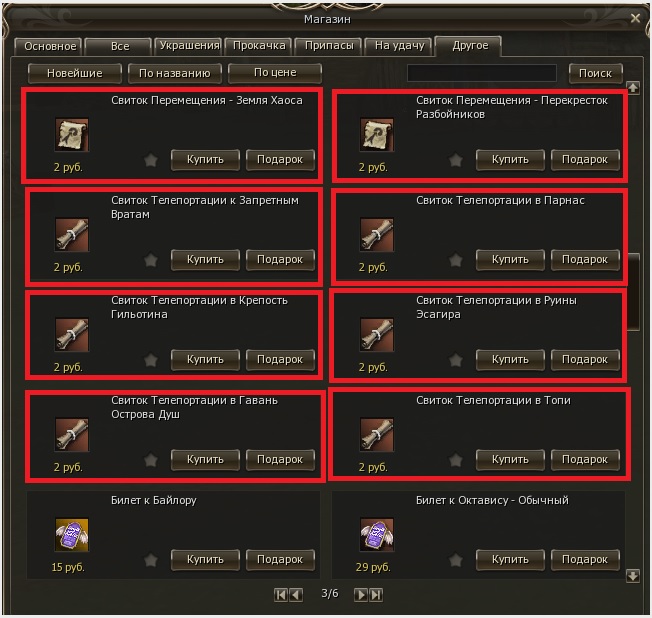Go to the previous shop page arrow
This screenshot has width=652, height=618.
point(296,595)
